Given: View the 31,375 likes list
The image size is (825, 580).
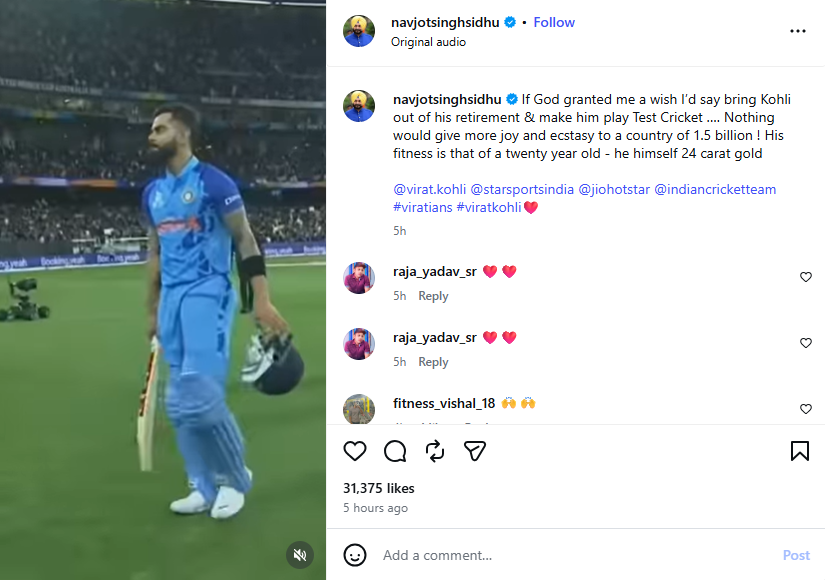Looking at the screenshot, I should pyautogui.click(x=378, y=488).
